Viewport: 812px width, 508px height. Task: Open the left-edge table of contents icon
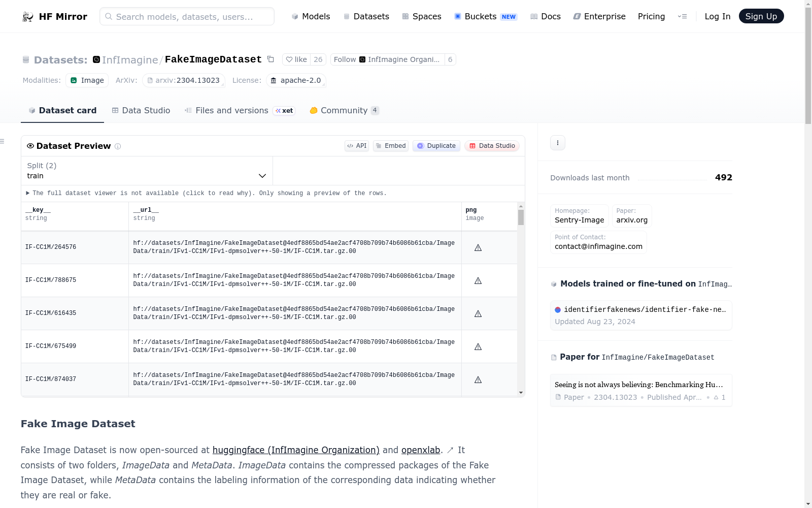click(x=3, y=141)
